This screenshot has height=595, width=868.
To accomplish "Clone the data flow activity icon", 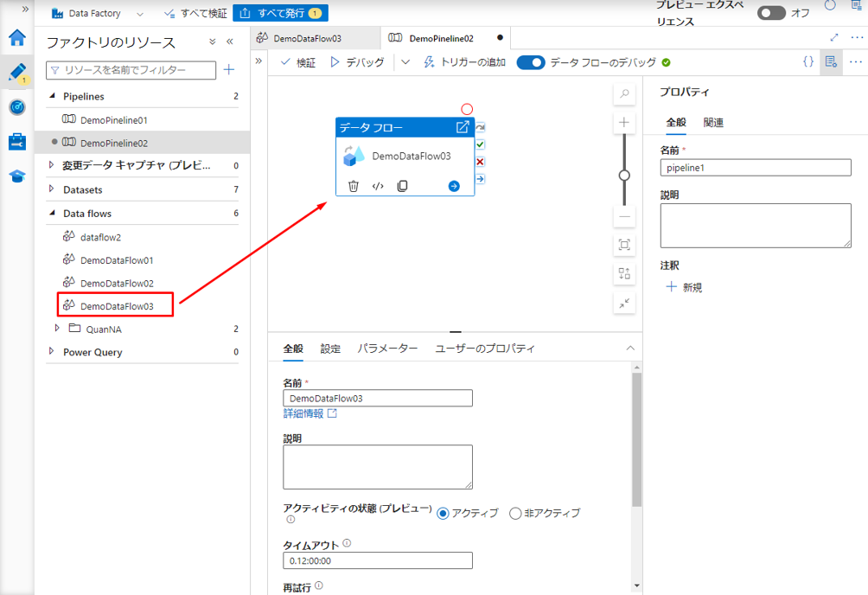I will (403, 186).
